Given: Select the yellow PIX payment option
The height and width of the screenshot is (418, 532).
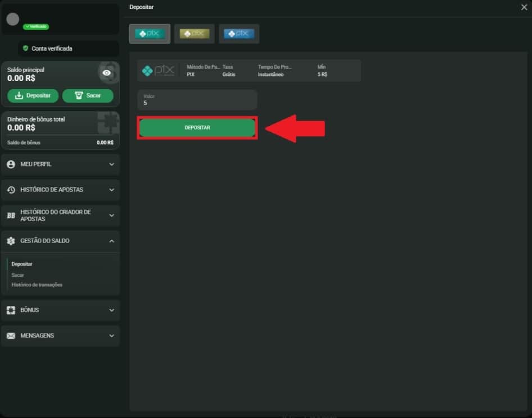Looking at the screenshot, I should (194, 34).
